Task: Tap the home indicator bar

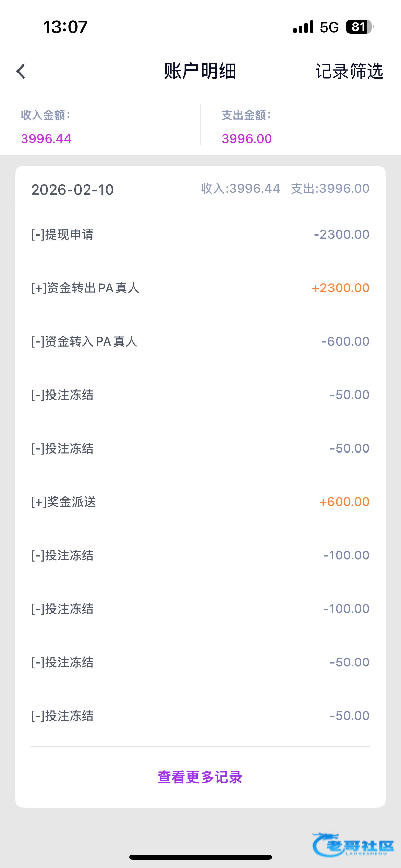Action: (200, 857)
